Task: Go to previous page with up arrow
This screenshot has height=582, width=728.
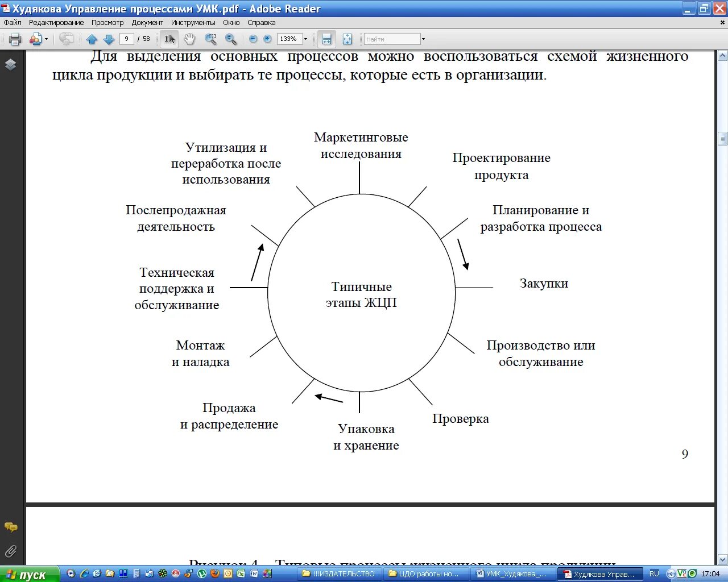Action: coord(92,39)
